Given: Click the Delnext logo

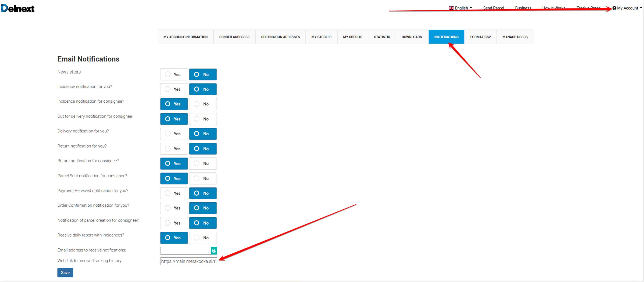Looking at the screenshot, I should 18,8.
